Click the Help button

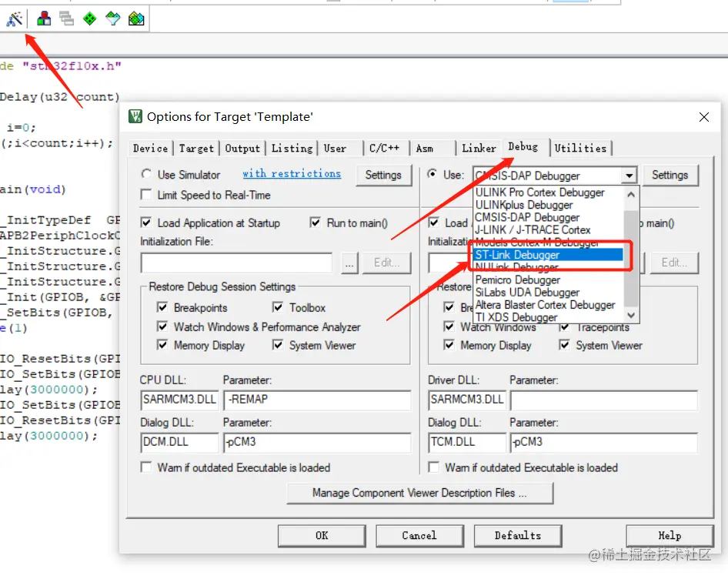click(670, 536)
